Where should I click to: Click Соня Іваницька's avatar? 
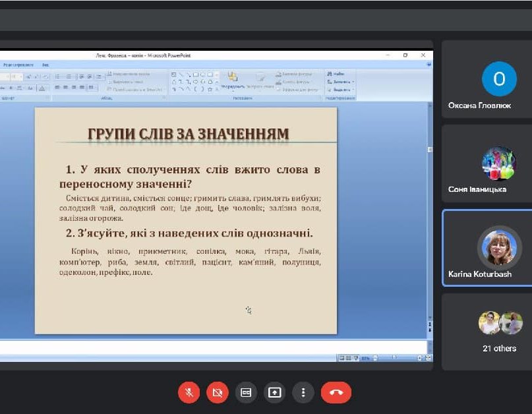click(x=498, y=163)
